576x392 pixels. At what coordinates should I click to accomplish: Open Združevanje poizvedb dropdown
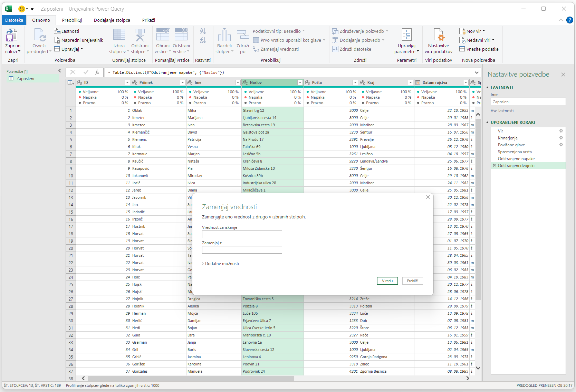point(360,31)
